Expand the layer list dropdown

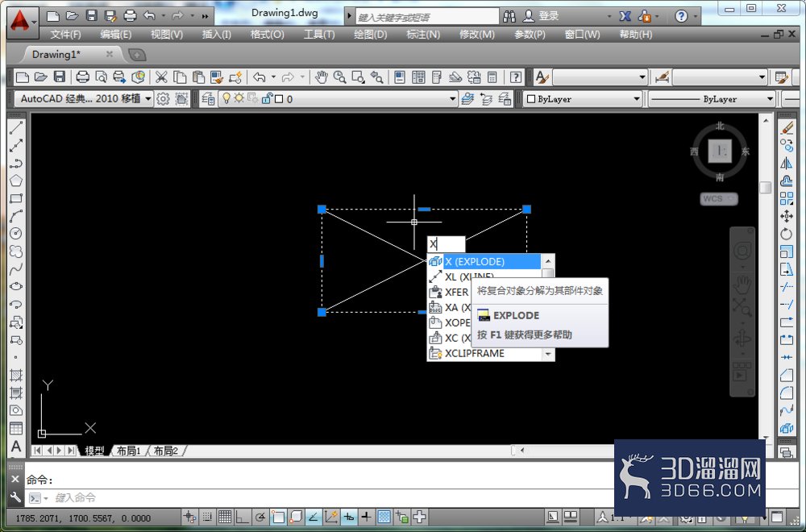pos(452,98)
